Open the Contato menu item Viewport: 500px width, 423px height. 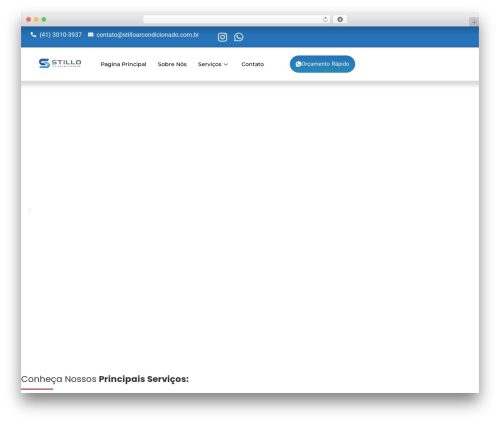click(253, 64)
